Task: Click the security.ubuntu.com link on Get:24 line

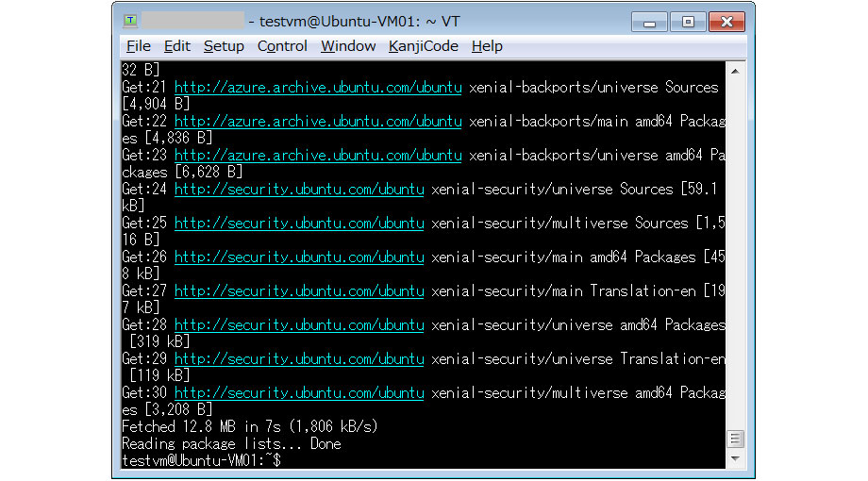Action: pos(299,190)
